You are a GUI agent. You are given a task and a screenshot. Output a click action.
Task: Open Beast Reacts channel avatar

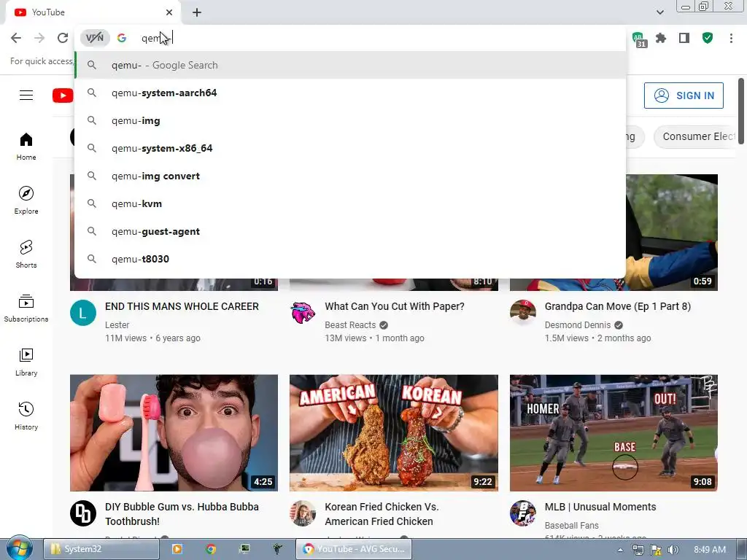pos(303,313)
